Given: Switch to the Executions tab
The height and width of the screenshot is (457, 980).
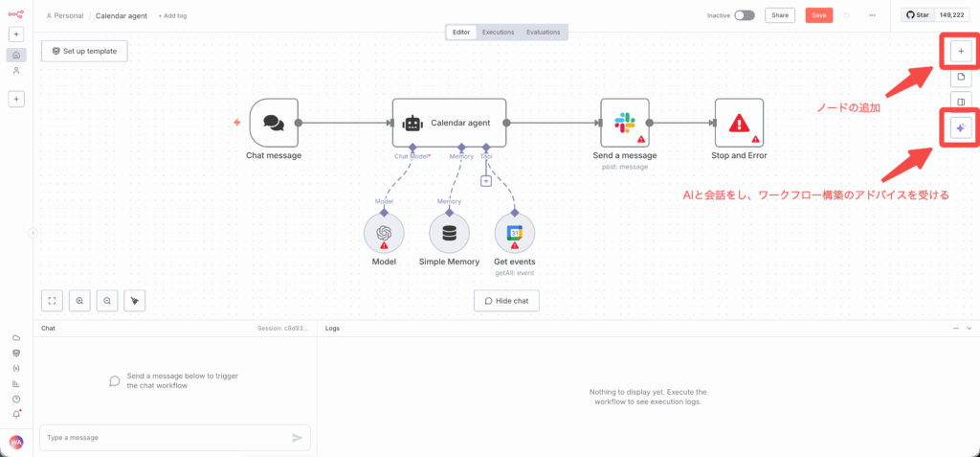Looking at the screenshot, I should point(498,32).
